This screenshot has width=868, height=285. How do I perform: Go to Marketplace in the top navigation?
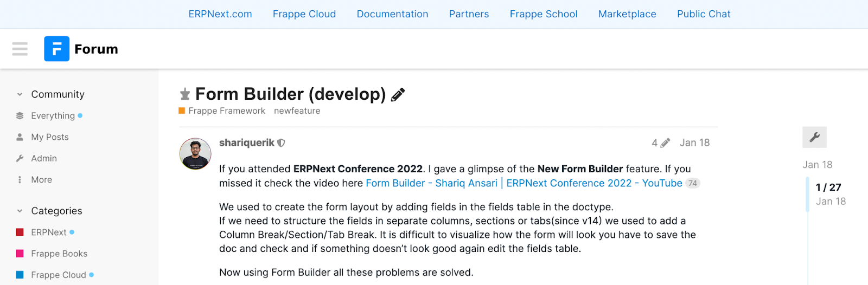pyautogui.click(x=627, y=14)
